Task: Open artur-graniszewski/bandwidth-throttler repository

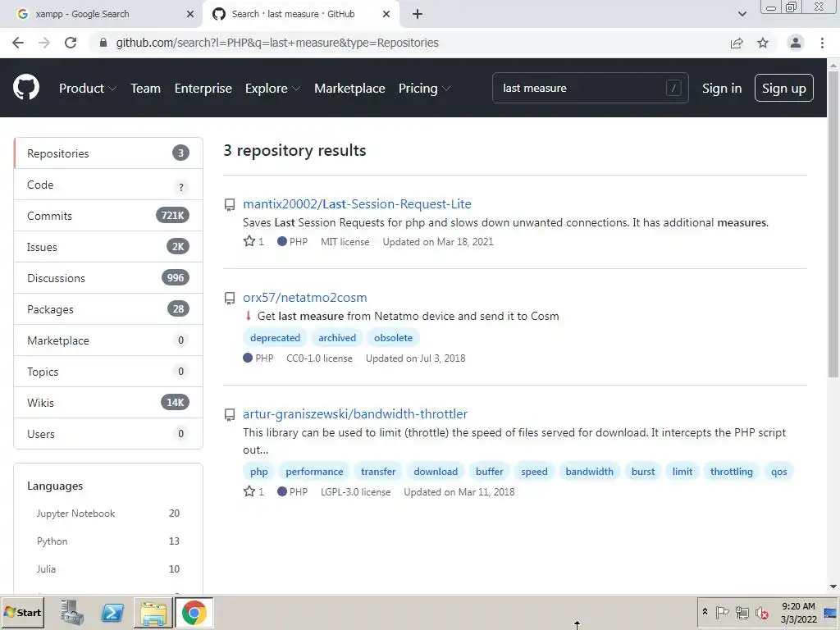Action: (x=355, y=413)
